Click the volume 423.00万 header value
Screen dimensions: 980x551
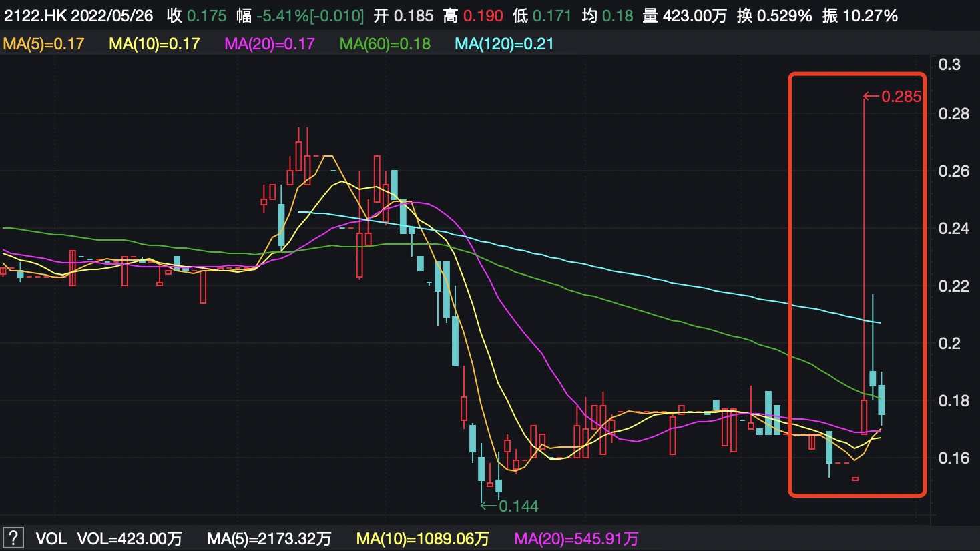pos(695,16)
